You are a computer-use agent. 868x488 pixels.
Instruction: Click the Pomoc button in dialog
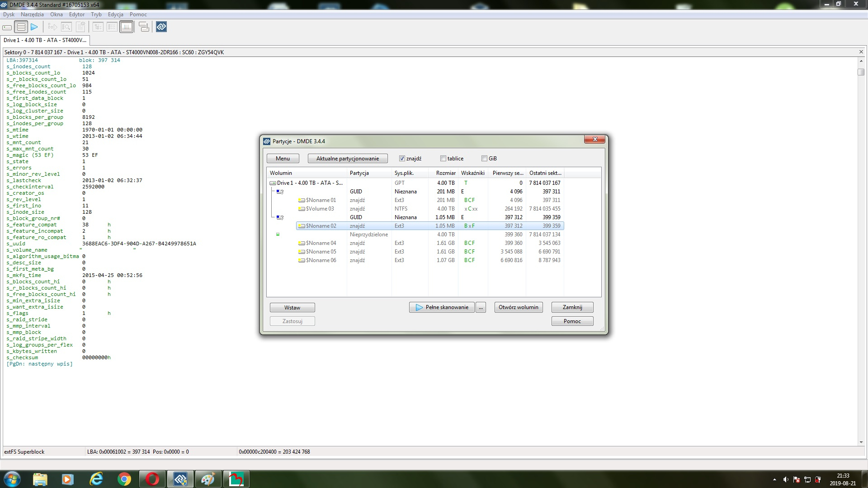572,321
